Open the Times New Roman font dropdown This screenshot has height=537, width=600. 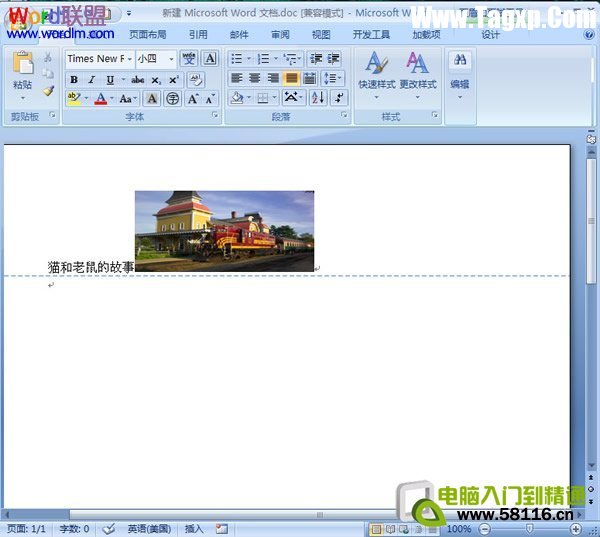pos(130,59)
